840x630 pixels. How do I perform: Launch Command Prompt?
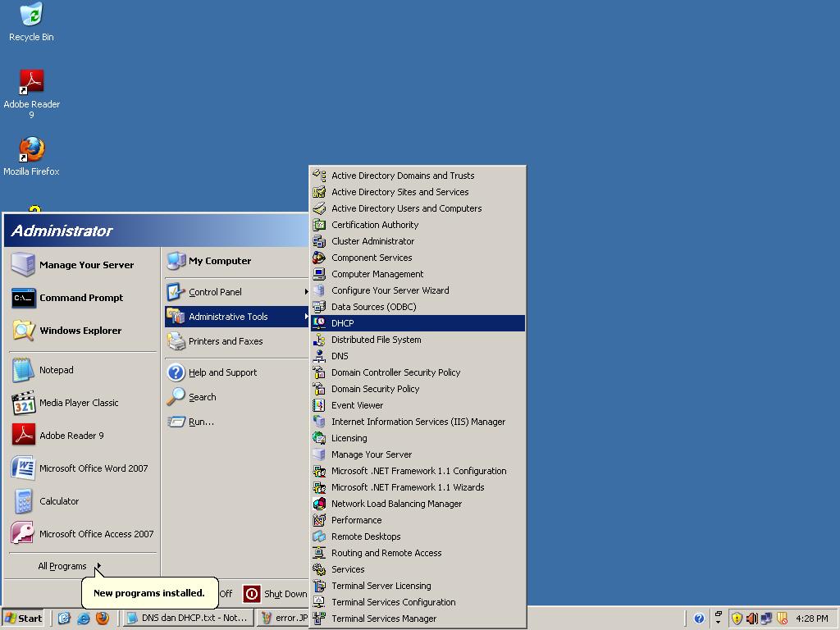pyautogui.click(x=83, y=298)
